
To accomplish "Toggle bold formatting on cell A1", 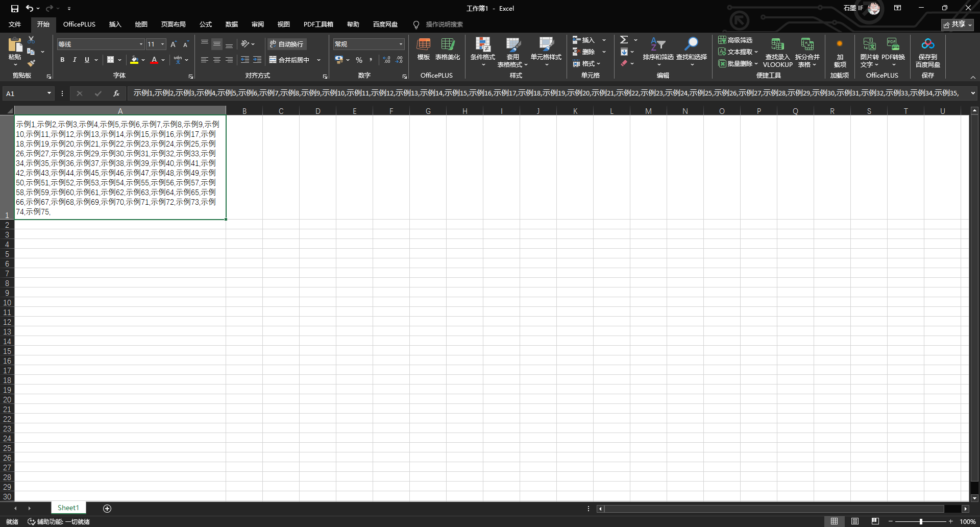I will pyautogui.click(x=62, y=60).
